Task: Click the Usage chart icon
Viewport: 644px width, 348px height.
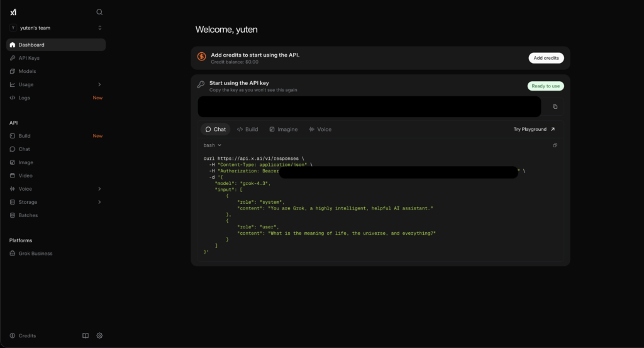Action: pos(13,84)
